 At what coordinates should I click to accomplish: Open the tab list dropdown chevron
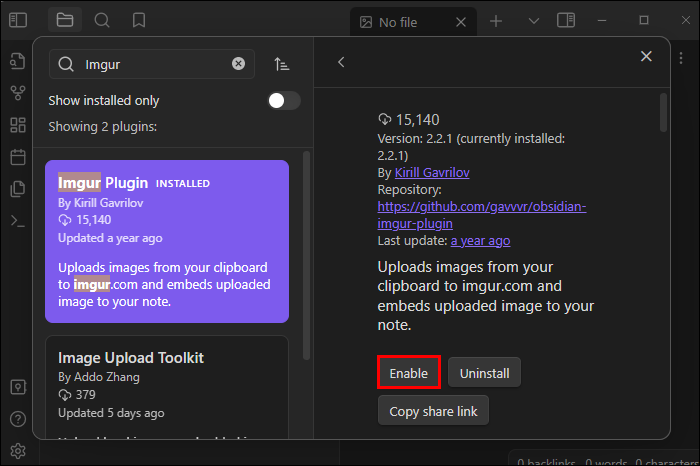pos(533,21)
